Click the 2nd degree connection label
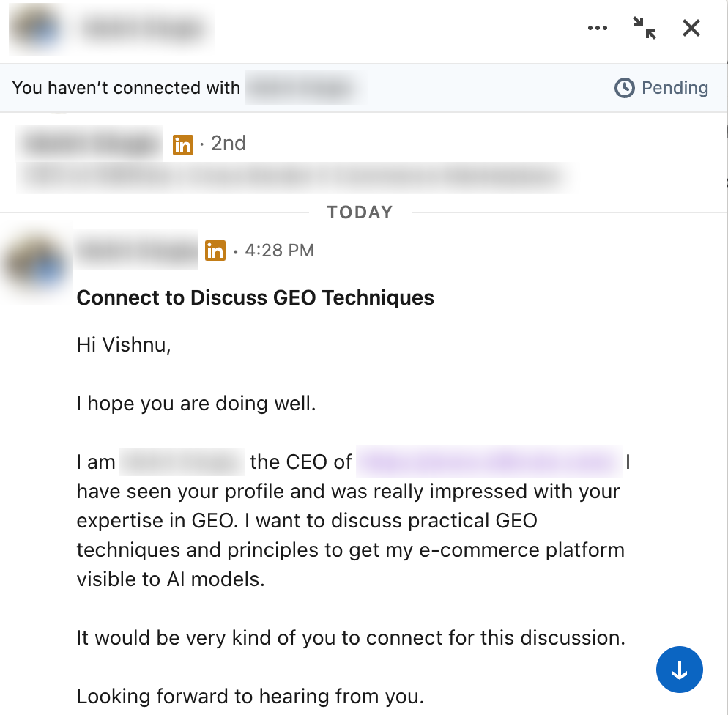Image resolution: width=728 pixels, height=715 pixels. (x=229, y=144)
